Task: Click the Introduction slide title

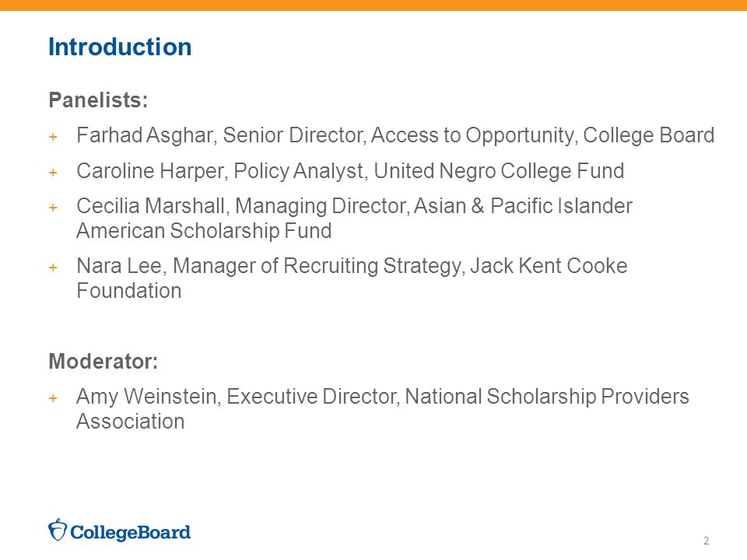Action: 120,47
